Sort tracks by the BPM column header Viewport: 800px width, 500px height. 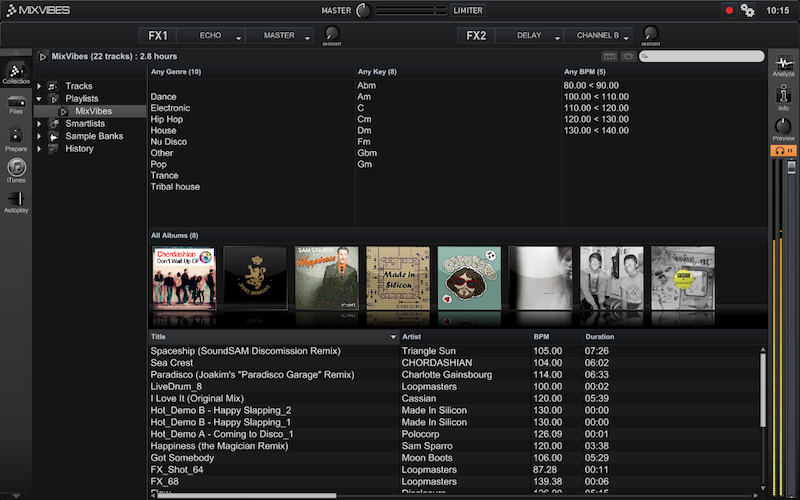tap(541, 337)
